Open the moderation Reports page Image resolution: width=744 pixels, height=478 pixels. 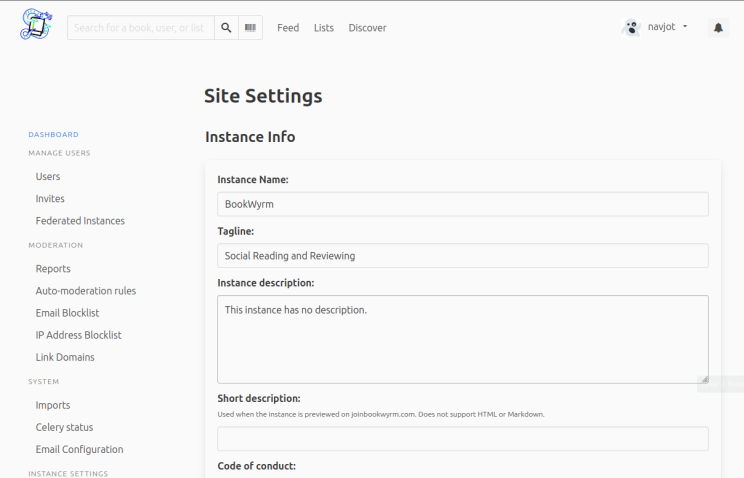tap(53, 269)
